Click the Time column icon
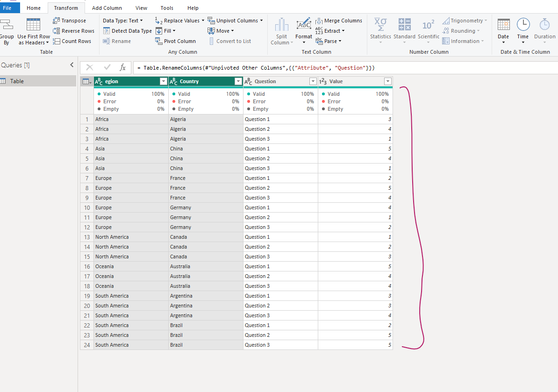This screenshot has width=558, height=392. (523, 25)
